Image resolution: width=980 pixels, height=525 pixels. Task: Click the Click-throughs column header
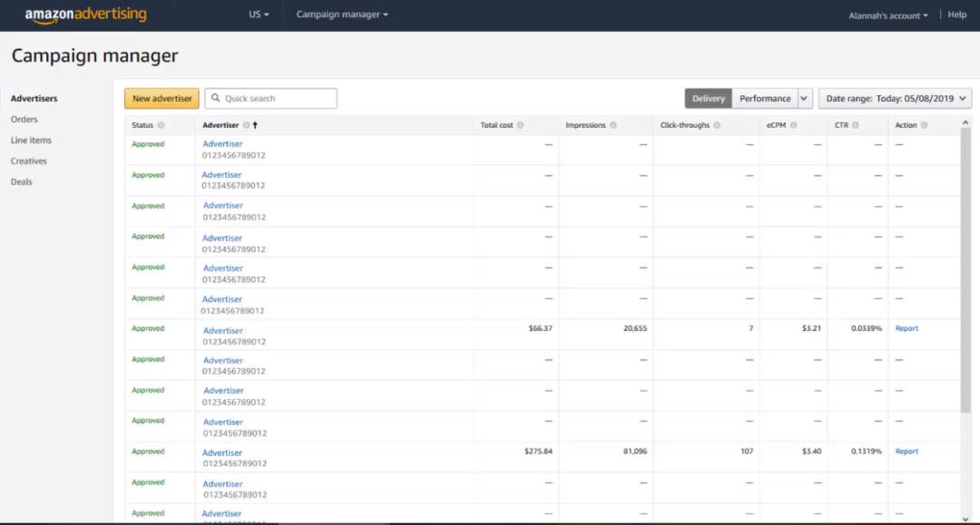coord(685,125)
